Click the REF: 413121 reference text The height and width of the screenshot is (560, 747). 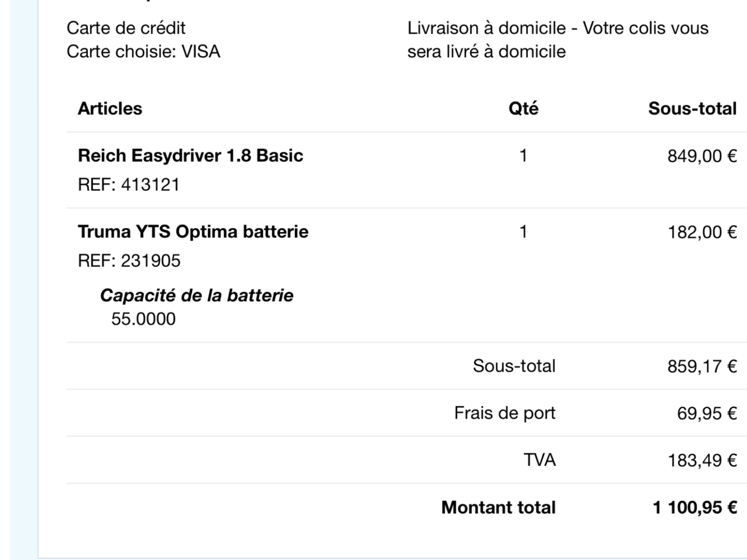pyautogui.click(x=129, y=185)
